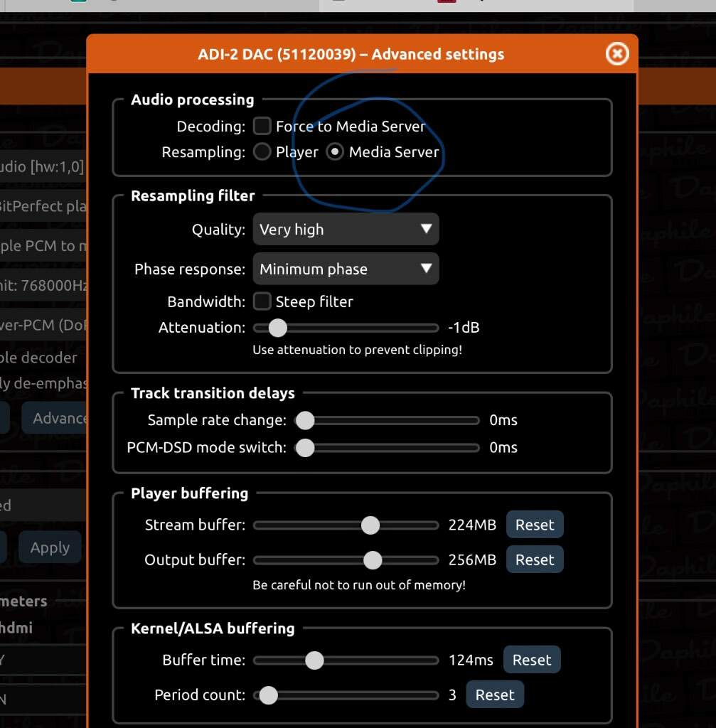Click the Audio processing section heading
This screenshot has height=728, width=716.
pyautogui.click(x=192, y=100)
